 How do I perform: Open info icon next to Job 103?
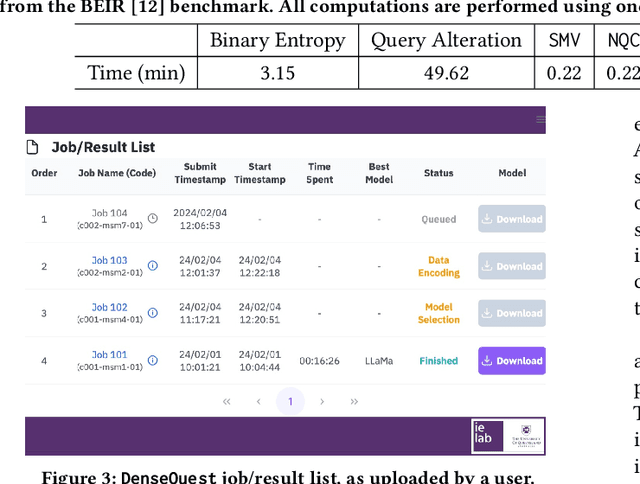click(x=153, y=266)
